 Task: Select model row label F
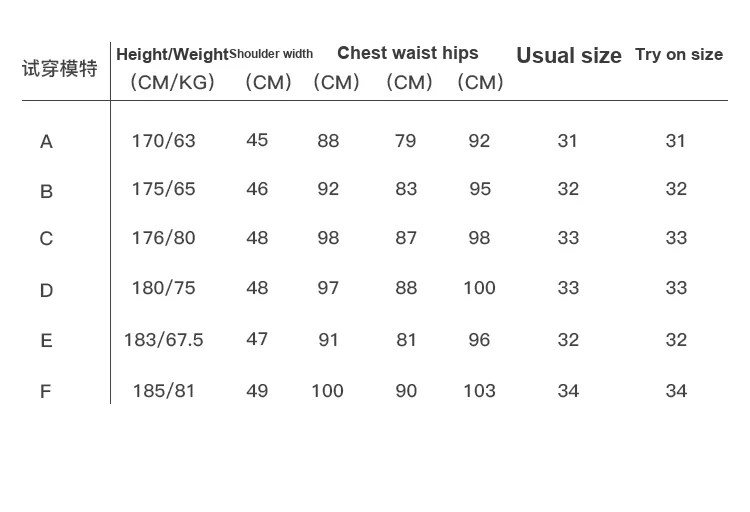click(x=45, y=392)
